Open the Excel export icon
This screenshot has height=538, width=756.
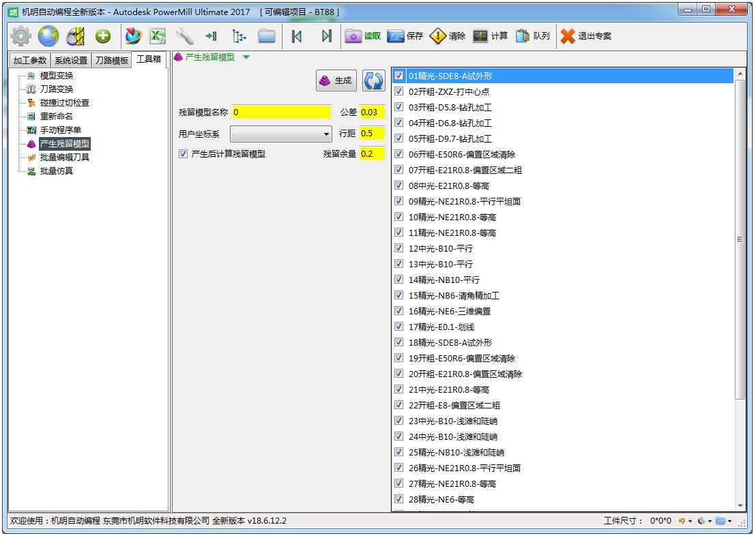158,36
